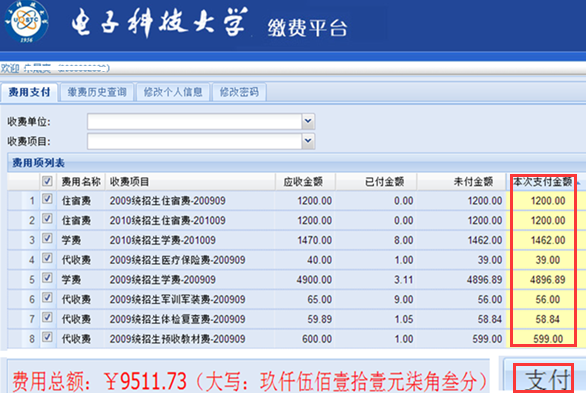Open the 修改个人信息 tab

(x=173, y=92)
